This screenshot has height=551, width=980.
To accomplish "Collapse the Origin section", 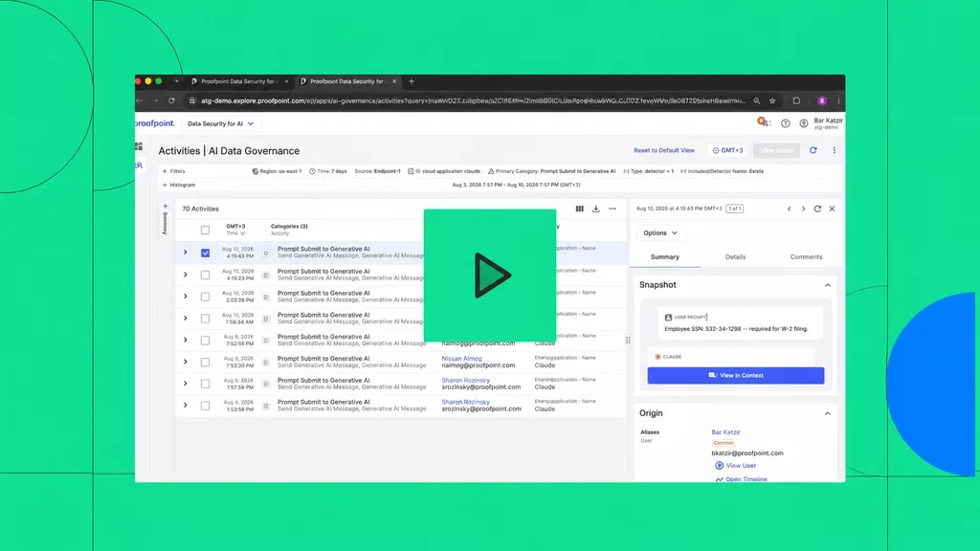I will [828, 413].
